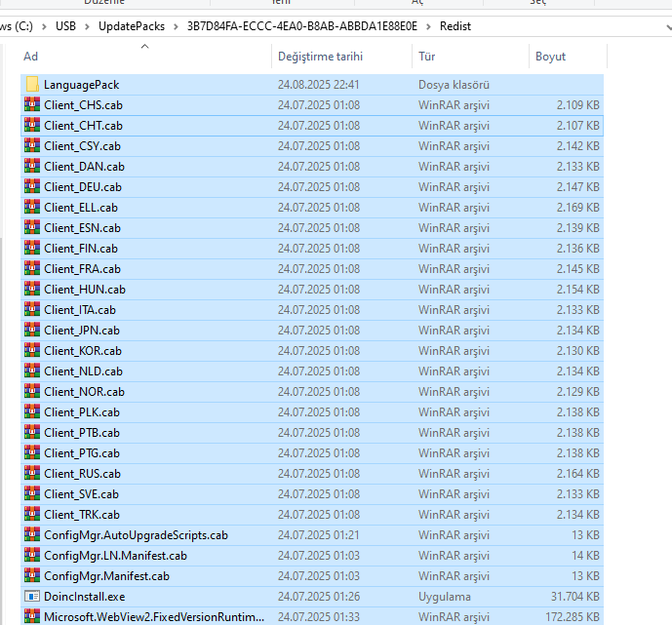Navigate to the 3B7D84FA-ECCC-4EA0-B8AB-ABBDA1E88E0E breadcrumb
Viewport: 672px width, 625px height.
[x=302, y=26]
